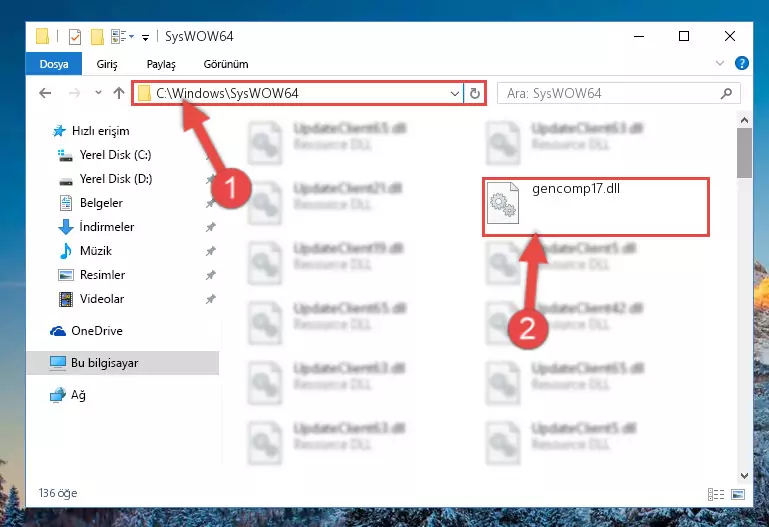Click the search magnifier icon
This screenshot has width=769, height=527.
[726, 93]
